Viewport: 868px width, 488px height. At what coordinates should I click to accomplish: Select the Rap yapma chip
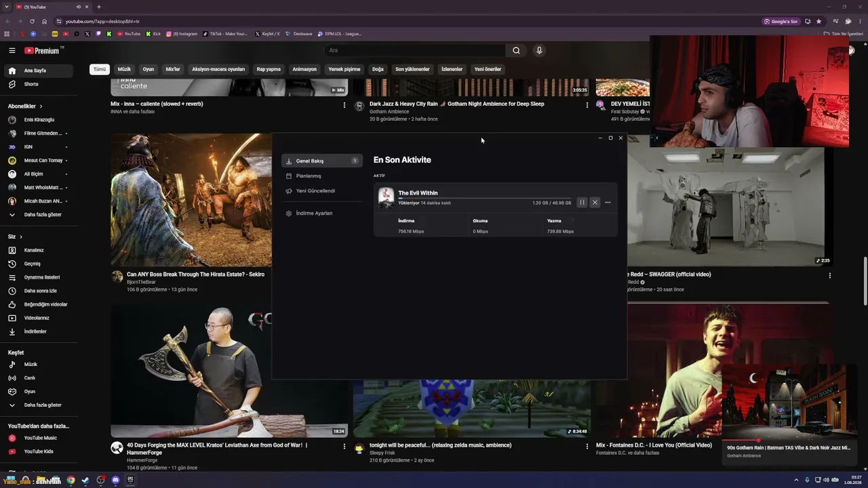(x=269, y=69)
